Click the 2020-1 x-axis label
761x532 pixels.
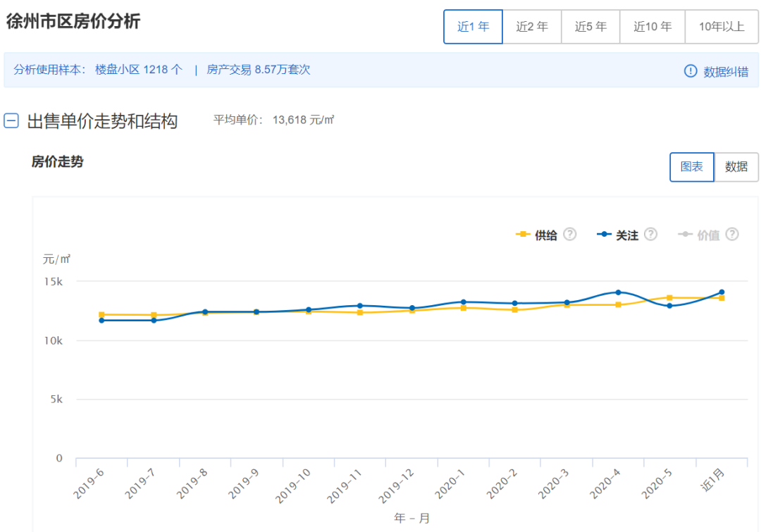click(x=450, y=484)
